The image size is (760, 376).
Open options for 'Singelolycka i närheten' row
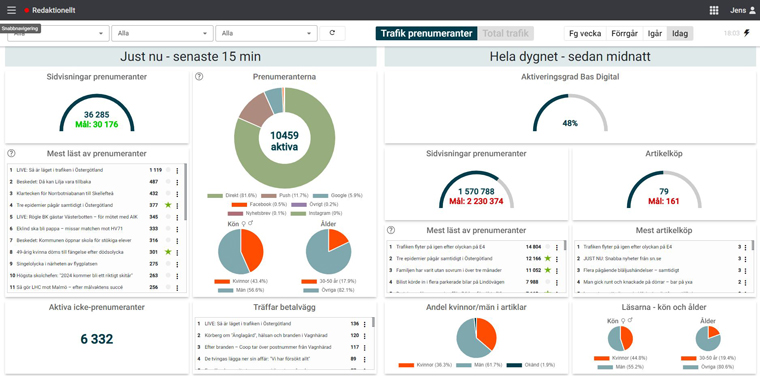point(177,264)
